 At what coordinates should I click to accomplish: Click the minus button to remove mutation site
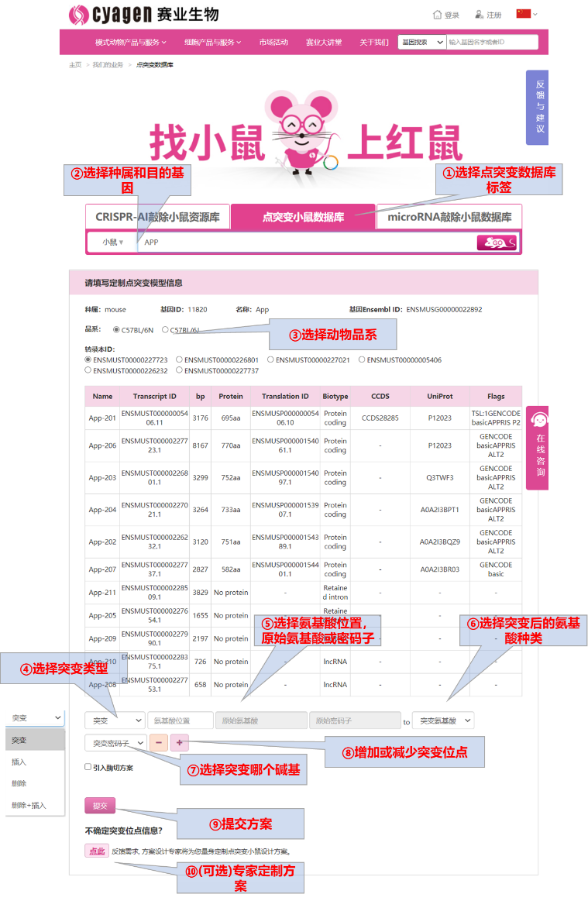(x=157, y=742)
